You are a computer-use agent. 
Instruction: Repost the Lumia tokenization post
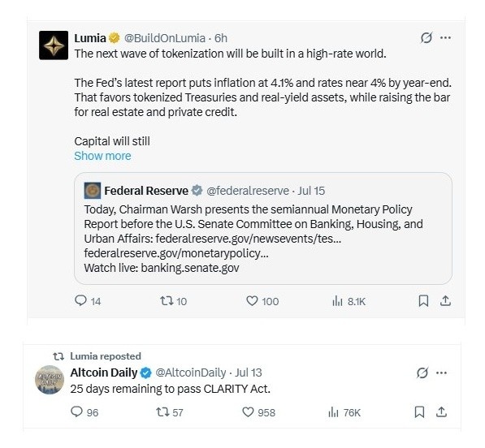point(173,301)
